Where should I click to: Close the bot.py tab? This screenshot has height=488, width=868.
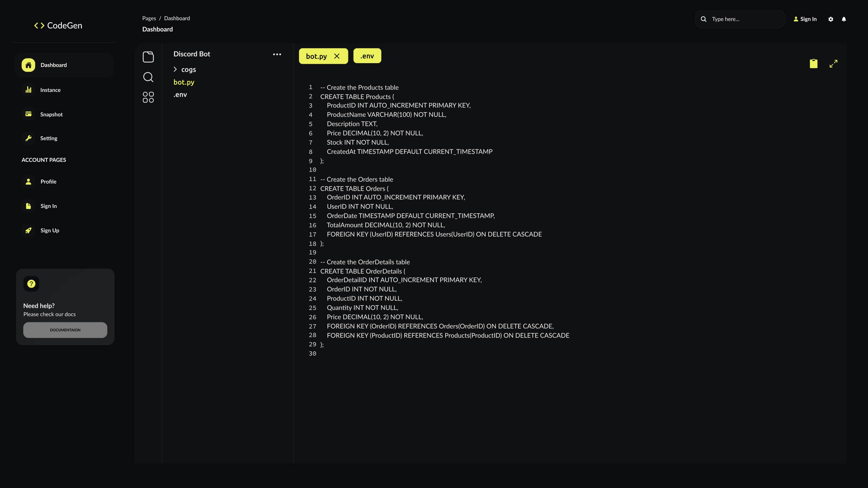pyautogui.click(x=337, y=56)
